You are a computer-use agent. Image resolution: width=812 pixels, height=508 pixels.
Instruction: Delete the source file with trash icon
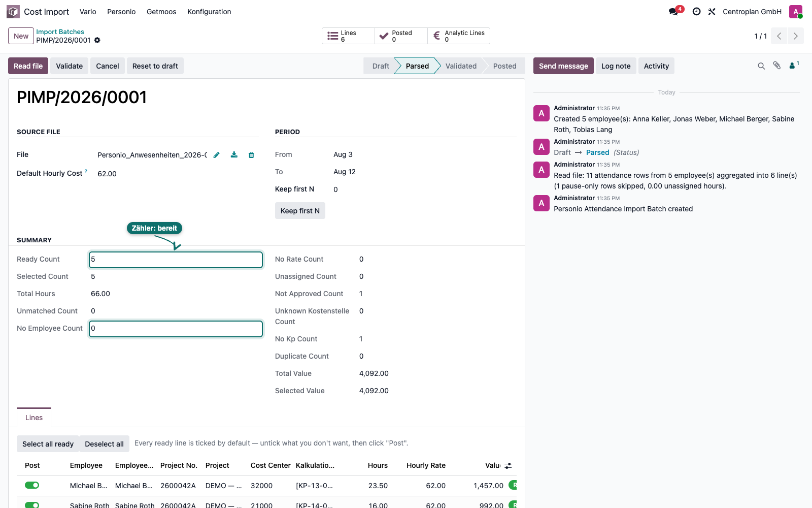(x=251, y=155)
